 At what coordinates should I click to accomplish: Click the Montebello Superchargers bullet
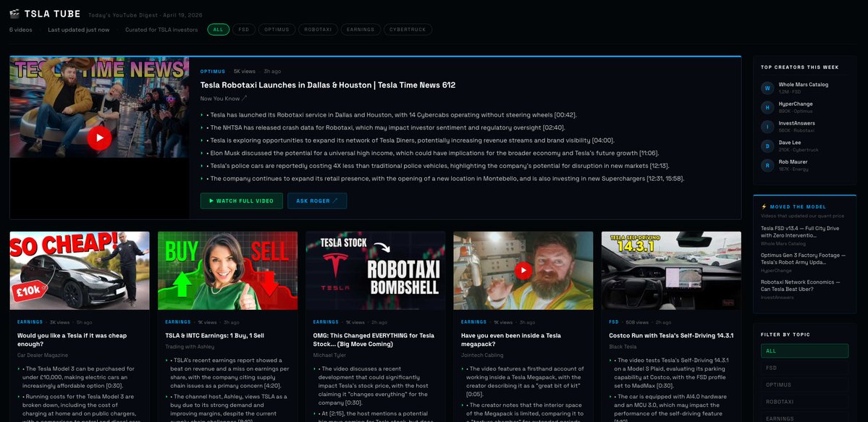tap(442, 178)
